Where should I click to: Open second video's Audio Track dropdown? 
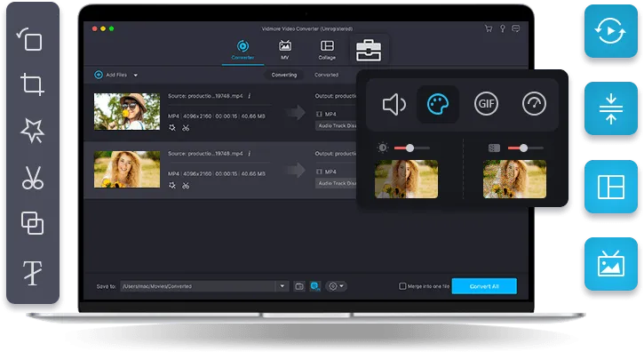(337, 183)
